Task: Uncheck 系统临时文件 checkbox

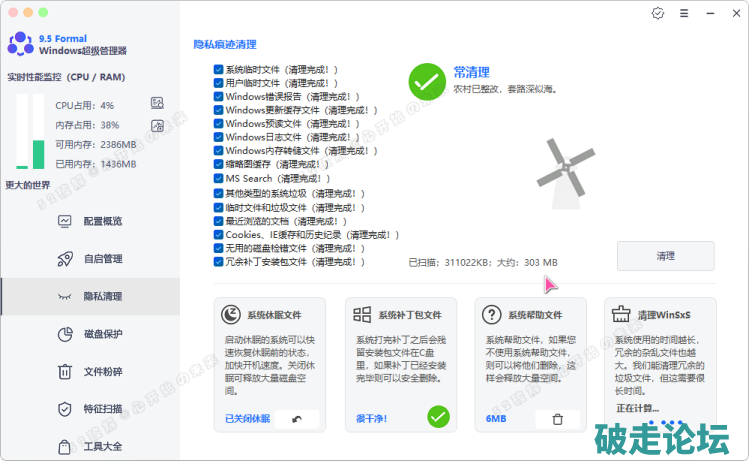Action: (x=218, y=70)
